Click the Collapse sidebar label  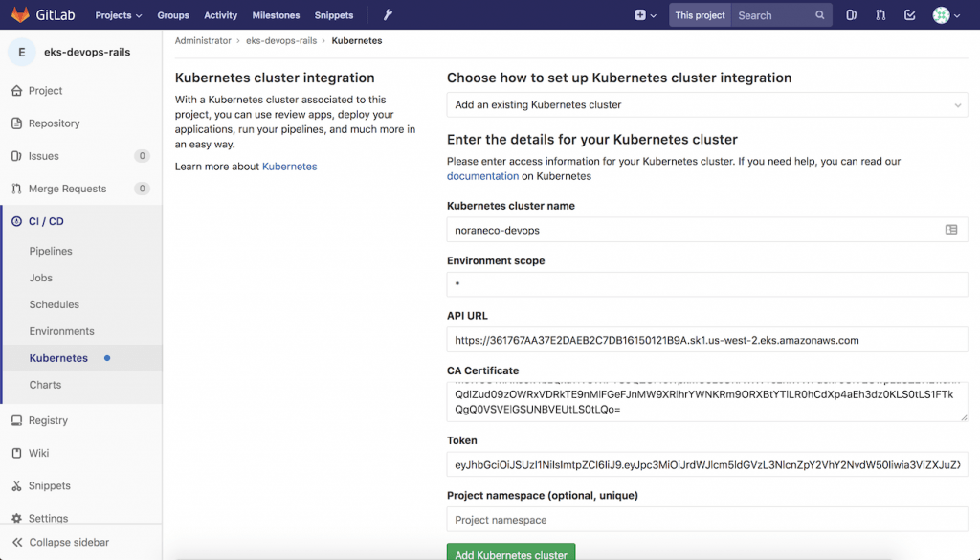point(69,542)
